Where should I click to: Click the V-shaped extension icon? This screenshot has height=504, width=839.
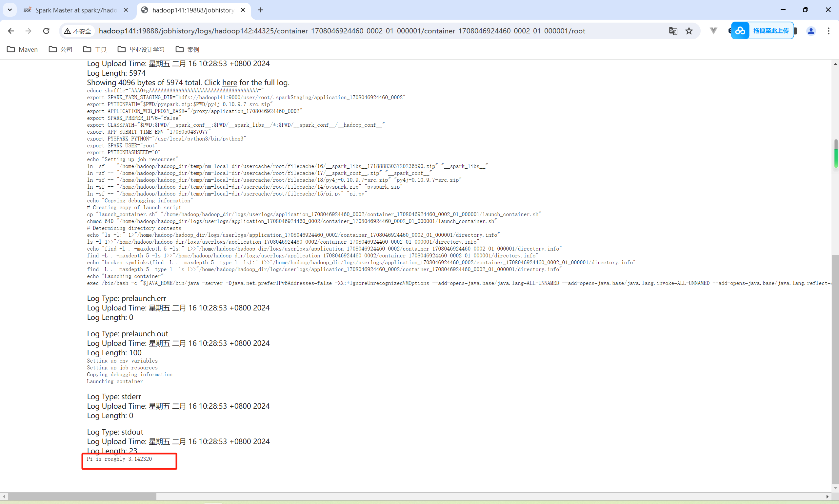pyautogui.click(x=713, y=31)
